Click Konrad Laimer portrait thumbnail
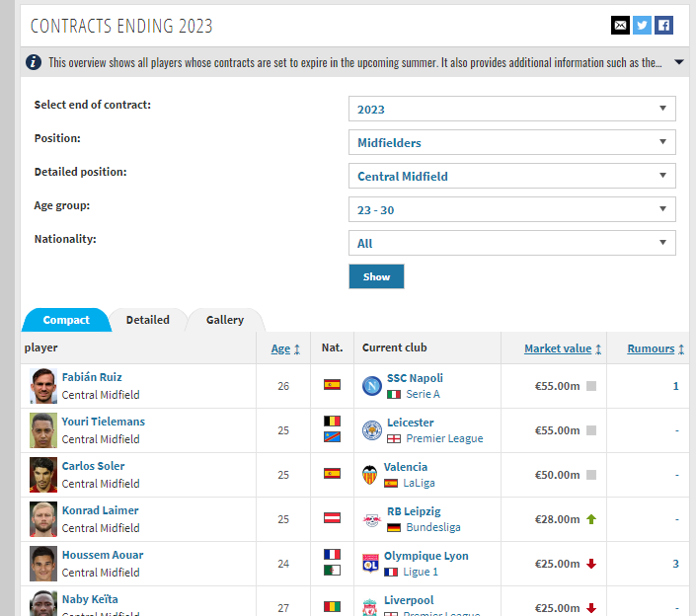Image resolution: width=696 pixels, height=616 pixels. 43,519
